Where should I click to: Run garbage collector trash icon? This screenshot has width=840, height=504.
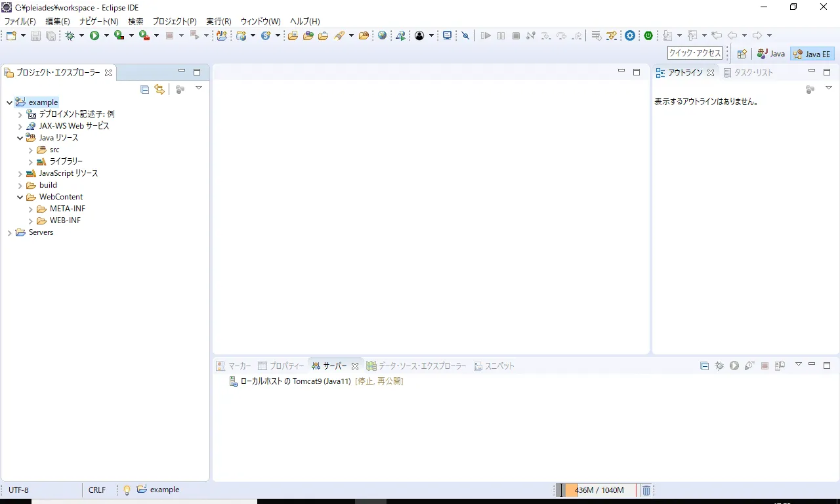click(646, 490)
